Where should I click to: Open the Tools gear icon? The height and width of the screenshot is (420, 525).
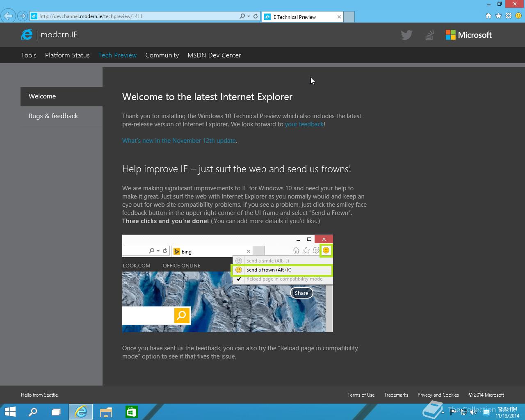[509, 16]
